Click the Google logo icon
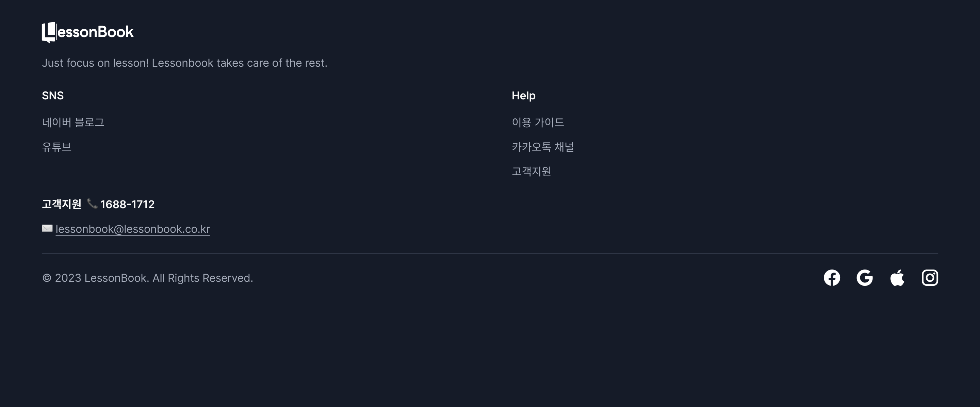The image size is (980, 407). [x=864, y=278]
